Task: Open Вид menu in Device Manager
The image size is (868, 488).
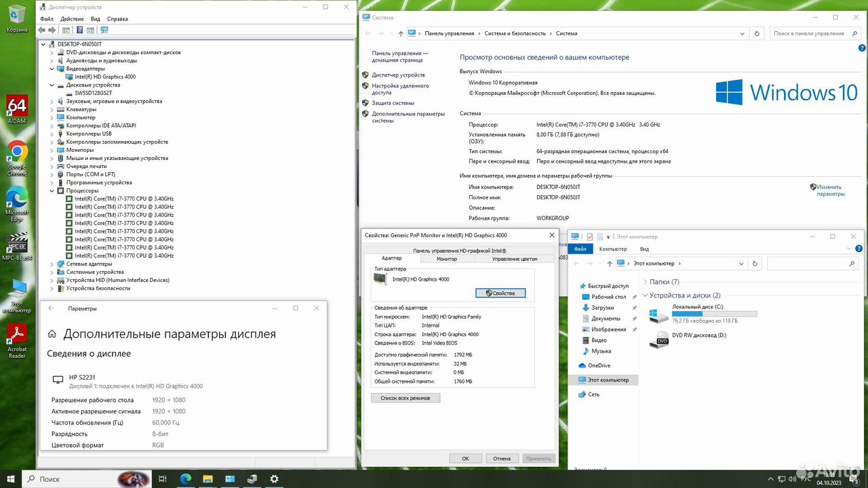Action: click(x=96, y=19)
